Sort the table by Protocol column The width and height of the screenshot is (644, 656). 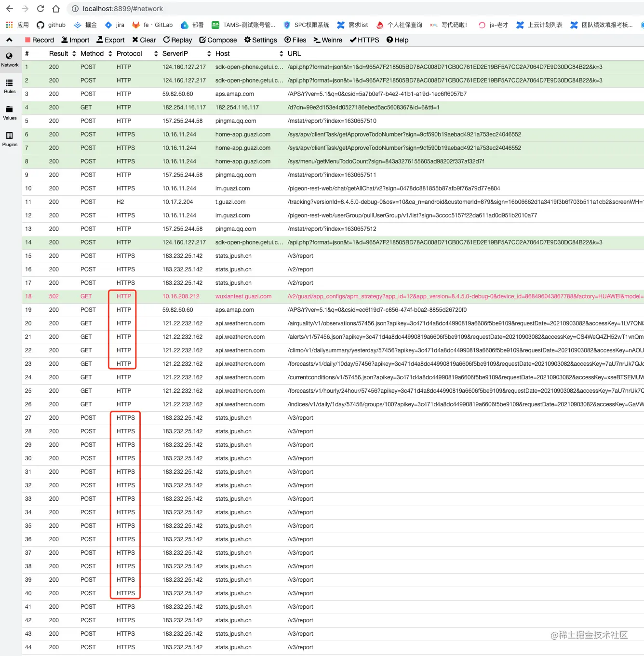click(137, 54)
